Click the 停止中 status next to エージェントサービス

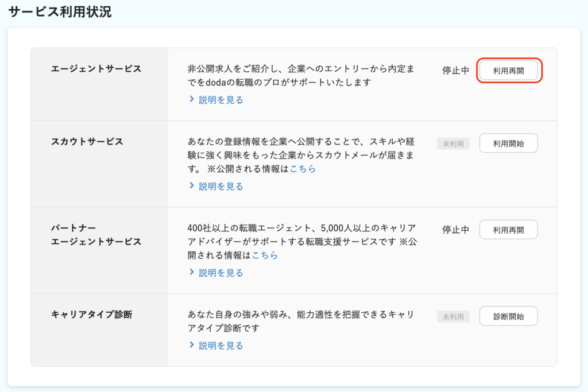coord(455,69)
